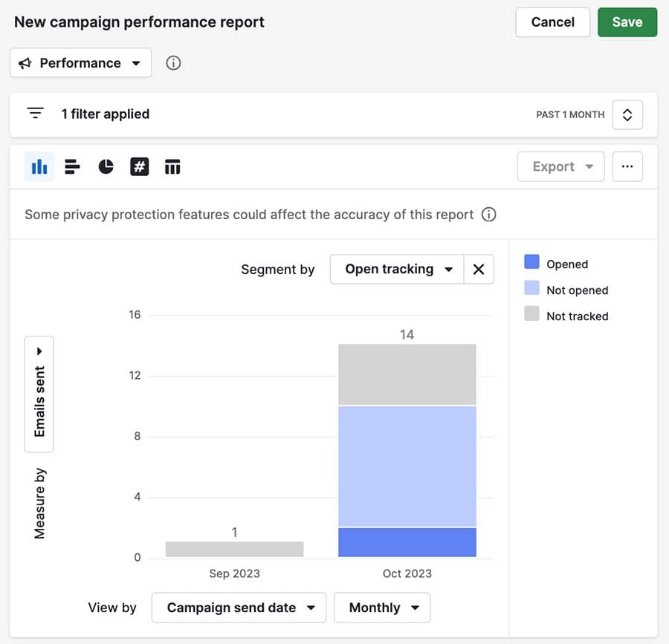This screenshot has width=669, height=644.
Task: Select the stacked bar chart view
Action: (39, 166)
